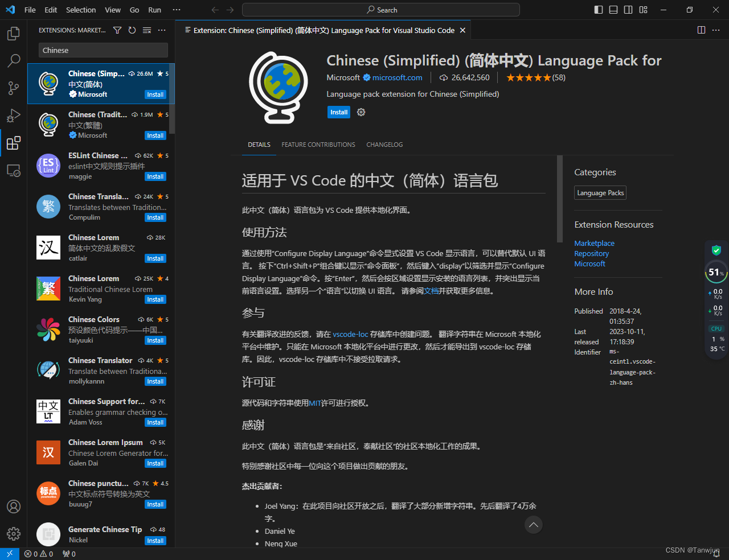The height and width of the screenshot is (560, 729).
Task: Open the Extensions view icon
Action: click(x=14, y=142)
